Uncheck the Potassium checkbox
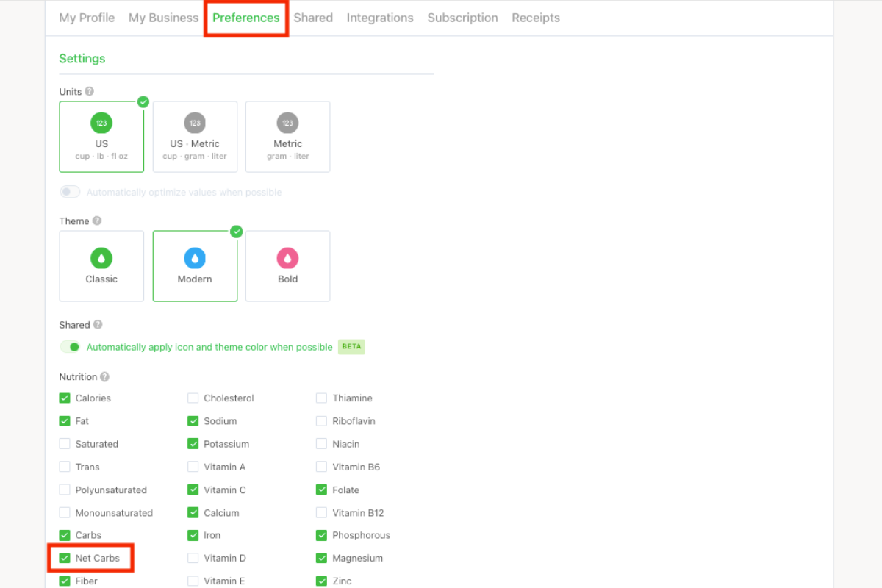Screen dimensions: 882x588 tap(193, 444)
